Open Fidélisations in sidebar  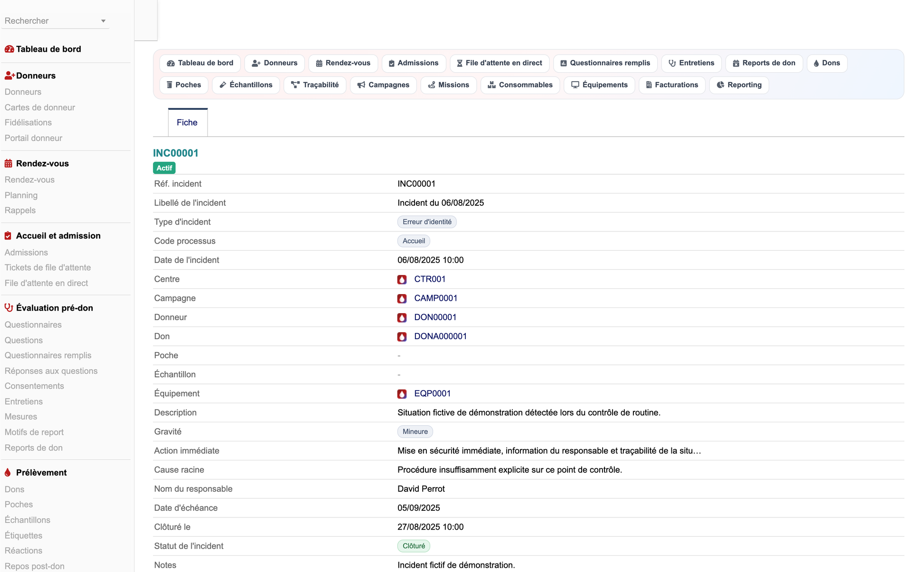pyautogui.click(x=28, y=123)
